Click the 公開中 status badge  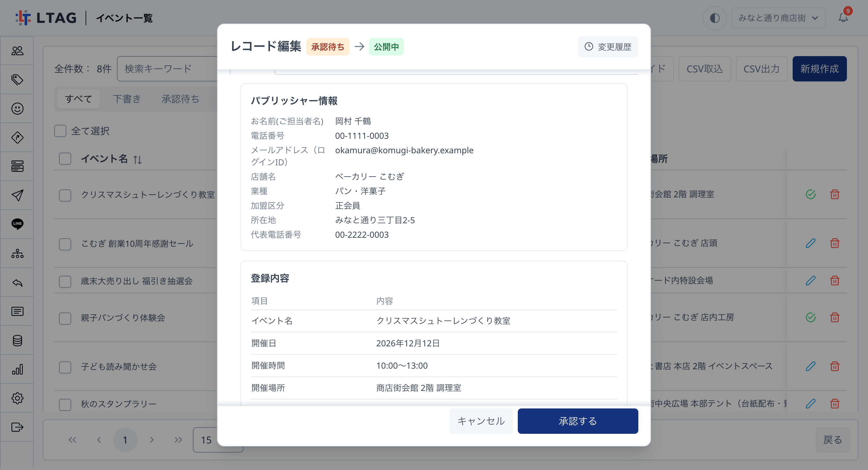(x=386, y=46)
